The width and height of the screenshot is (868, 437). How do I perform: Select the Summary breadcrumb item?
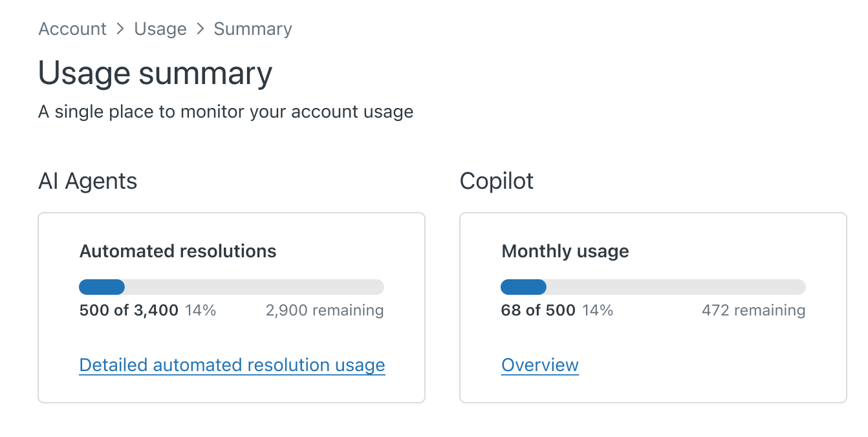253,29
